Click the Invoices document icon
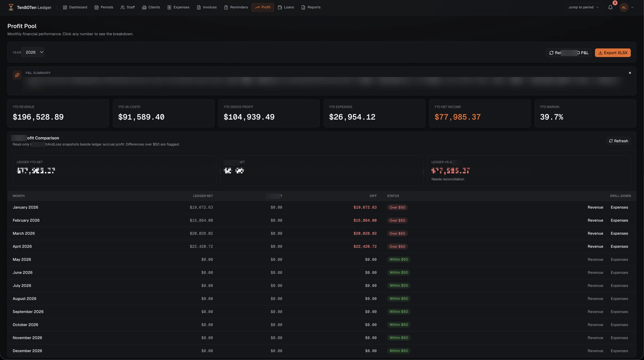 pyautogui.click(x=199, y=7)
